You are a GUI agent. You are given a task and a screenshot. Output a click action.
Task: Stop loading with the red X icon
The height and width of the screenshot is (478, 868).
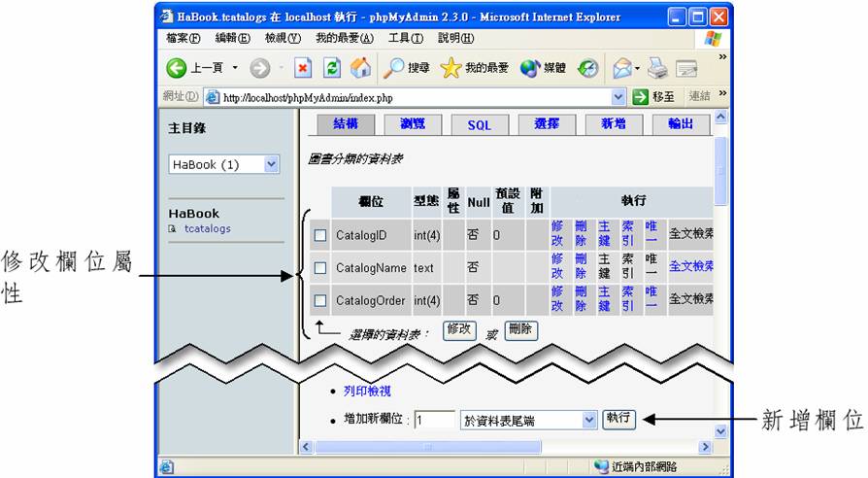pyautogui.click(x=302, y=68)
